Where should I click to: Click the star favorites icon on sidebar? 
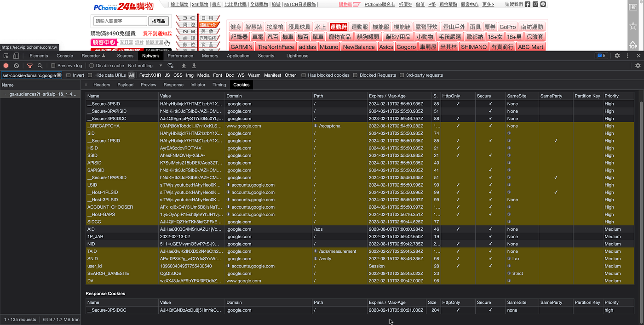tap(633, 26)
